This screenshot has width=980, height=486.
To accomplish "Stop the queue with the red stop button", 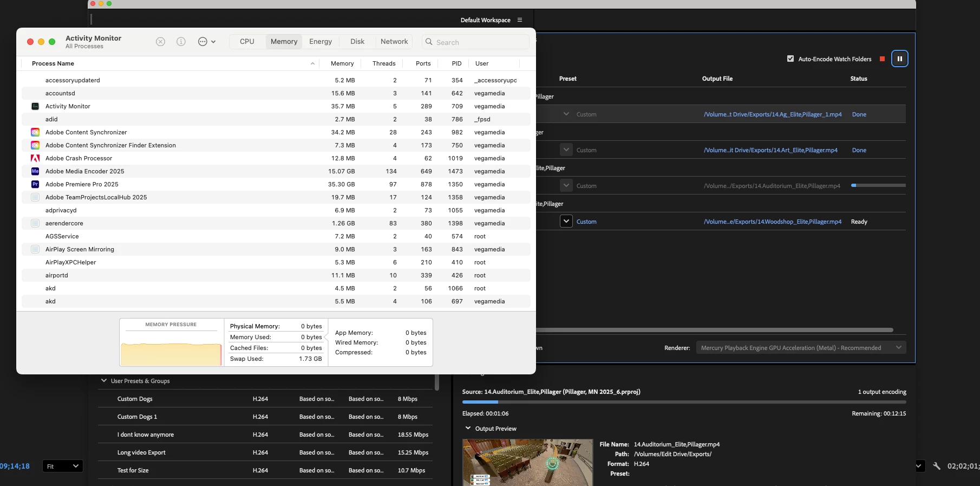I will pyautogui.click(x=882, y=59).
